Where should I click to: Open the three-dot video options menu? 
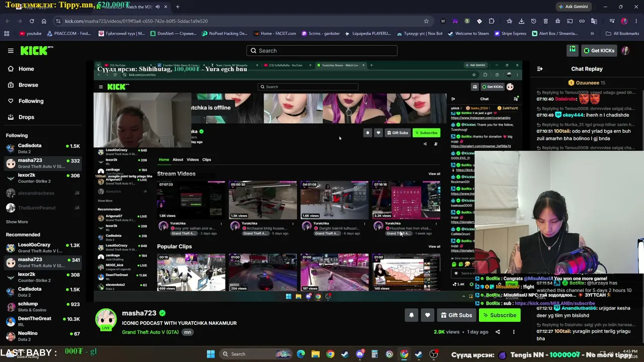pyautogui.click(x=514, y=332)
